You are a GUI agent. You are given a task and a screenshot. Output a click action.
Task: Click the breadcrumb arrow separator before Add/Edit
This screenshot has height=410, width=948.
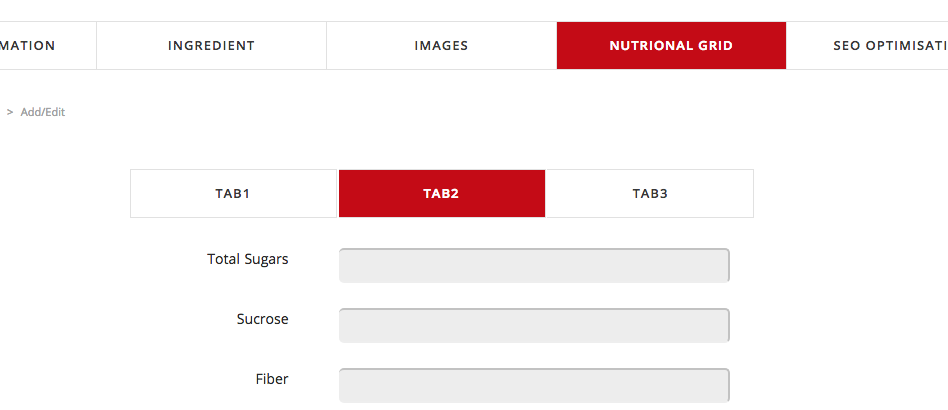point(10,112)
